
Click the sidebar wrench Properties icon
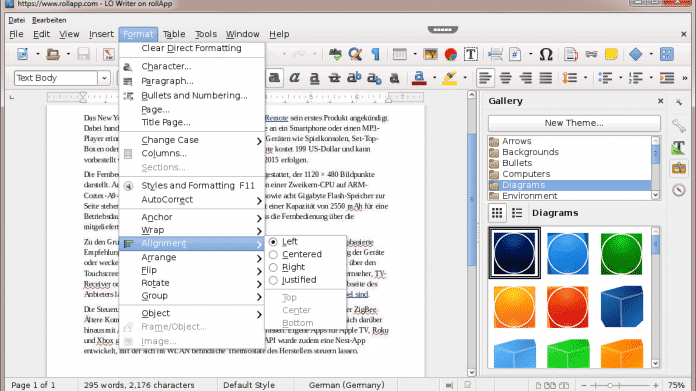679,126
